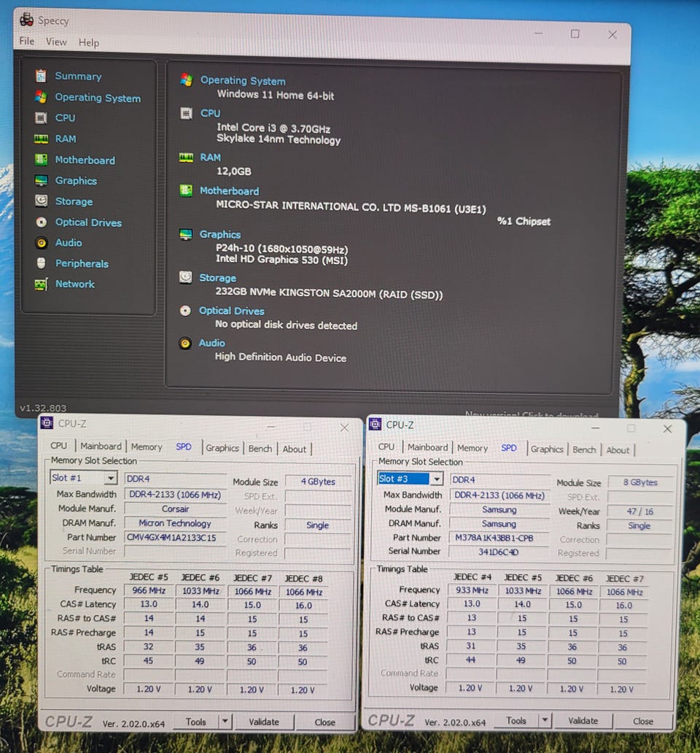Image resolution: width=700 pixels, height=753 pixels.
Task: Click the Speccy app icon in title bar
Action: pos(26,20)
